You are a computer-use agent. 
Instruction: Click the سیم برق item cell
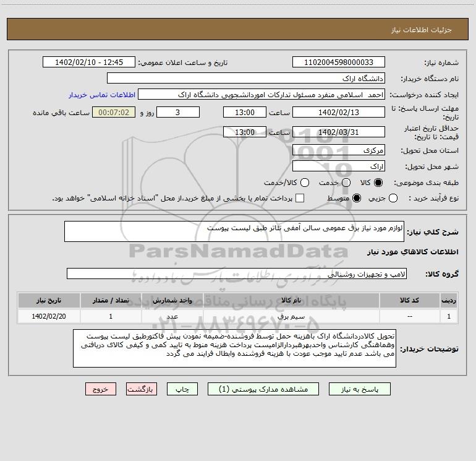click(x=291, y=316)
